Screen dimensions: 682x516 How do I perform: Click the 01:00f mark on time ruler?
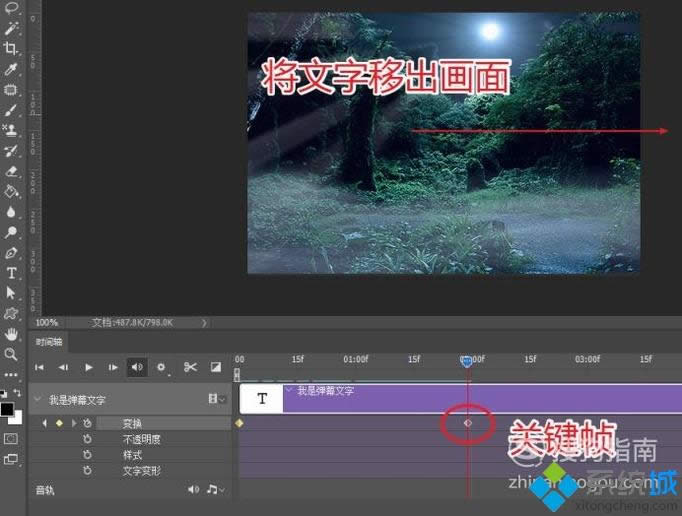click(x=355, y=359)
